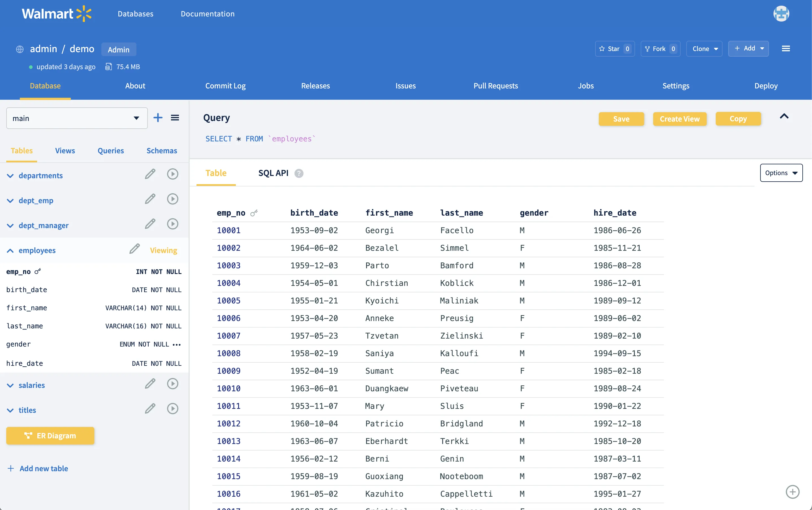Click the pencil icon beside employees table
This screenshot has width=812, height=510.
[134, 249]
